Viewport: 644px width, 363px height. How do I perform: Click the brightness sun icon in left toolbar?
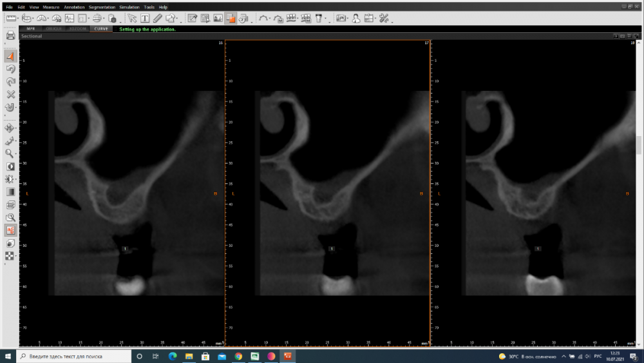[x=10, y=179]
